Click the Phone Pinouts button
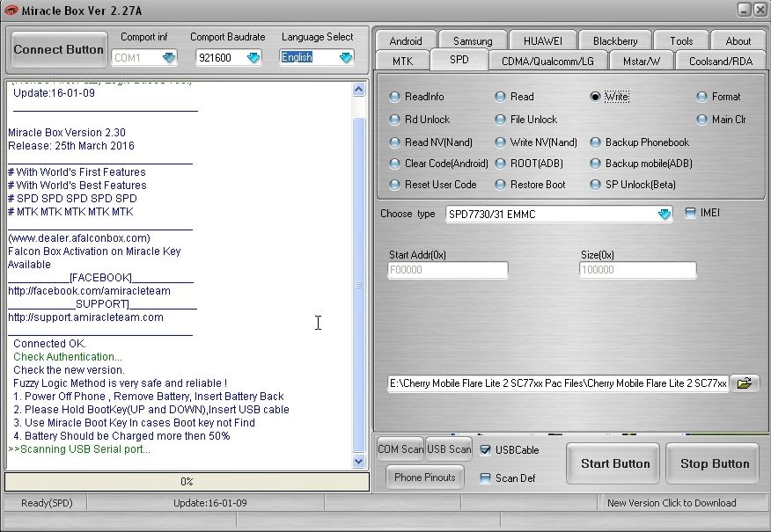This screenshot has width=771, height=532. (425, 477)
